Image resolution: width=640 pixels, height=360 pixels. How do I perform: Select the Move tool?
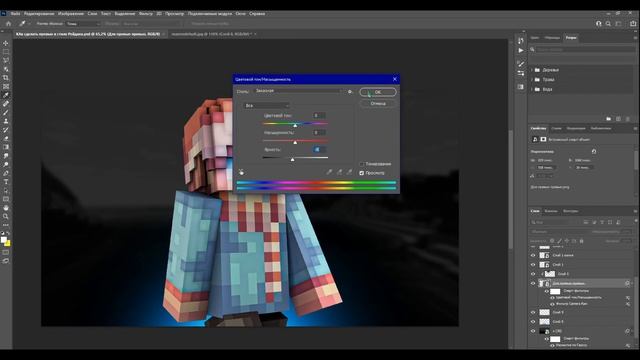6,43
